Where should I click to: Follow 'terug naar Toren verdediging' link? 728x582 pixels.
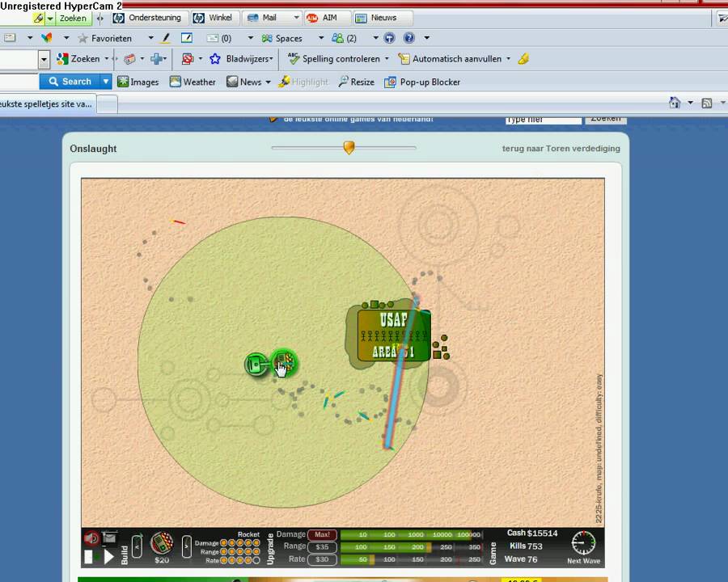click(561, 149)
